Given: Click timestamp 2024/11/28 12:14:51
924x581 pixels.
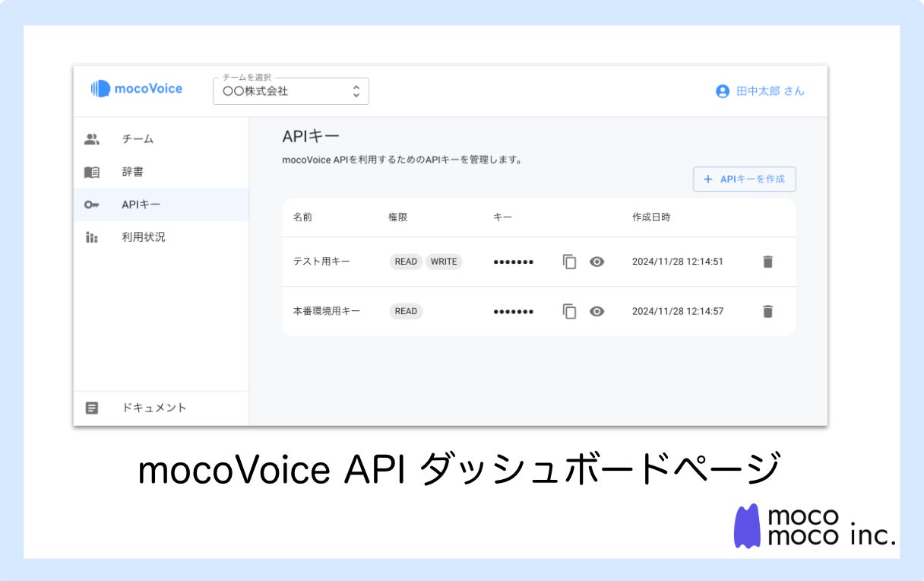Looking at the screenshot, I should pyautogui.click(x=678, y=262).
